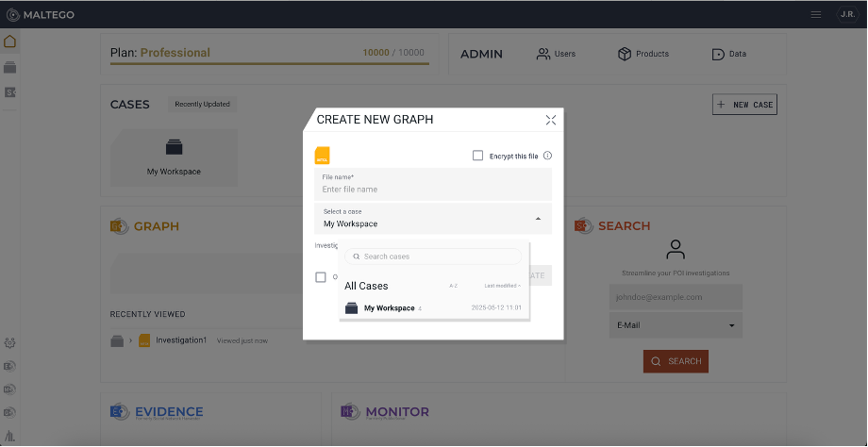Click the email search input field
This screenshot has width=868, height=447.
pyautogui.click(x=676, y=297)
